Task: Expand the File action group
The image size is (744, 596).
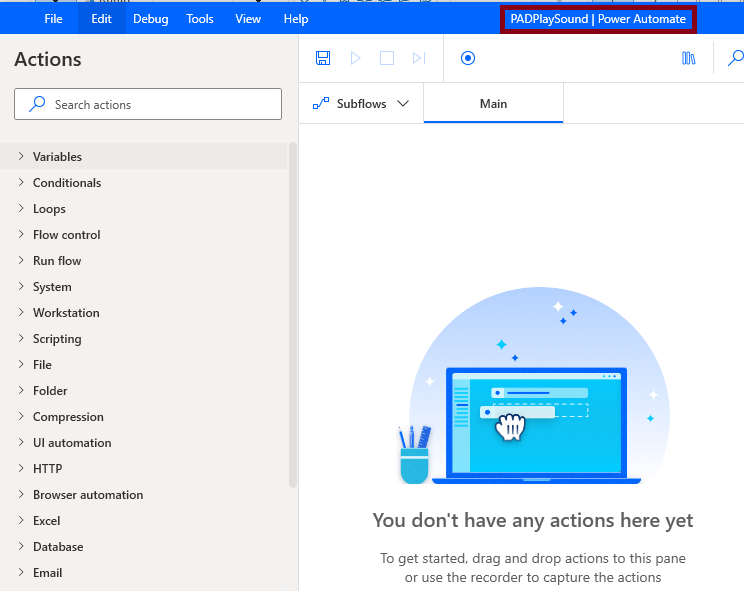Action: pos(143,364)
